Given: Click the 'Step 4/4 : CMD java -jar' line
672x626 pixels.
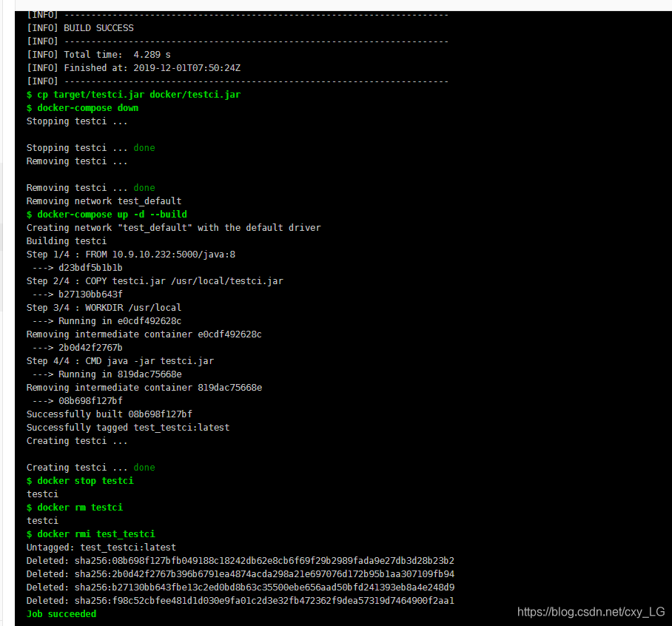Looking at the screenshot, I should pyautogui.click(x=120, y=361).
